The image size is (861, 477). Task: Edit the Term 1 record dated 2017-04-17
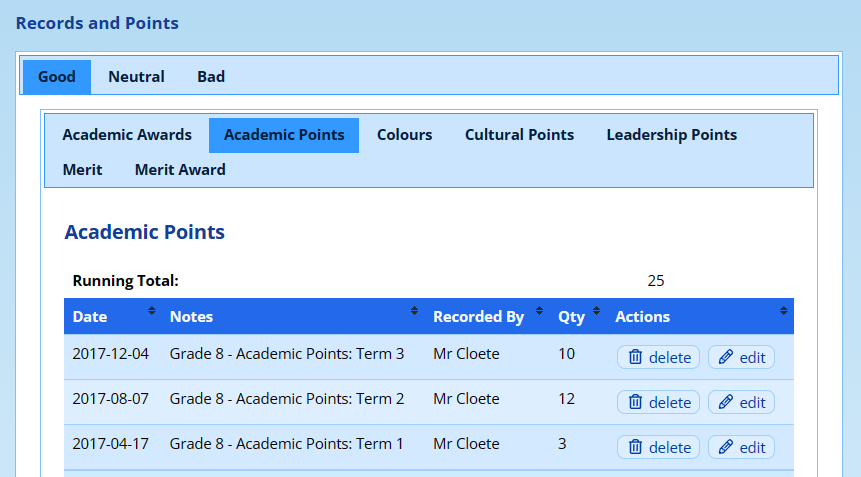(x=741, y=447)
